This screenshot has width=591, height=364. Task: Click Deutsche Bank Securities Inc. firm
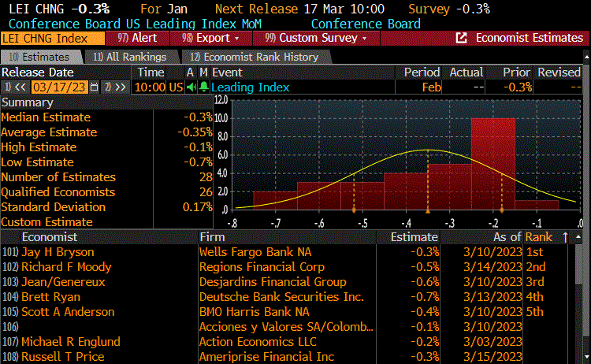pos(281,297)
